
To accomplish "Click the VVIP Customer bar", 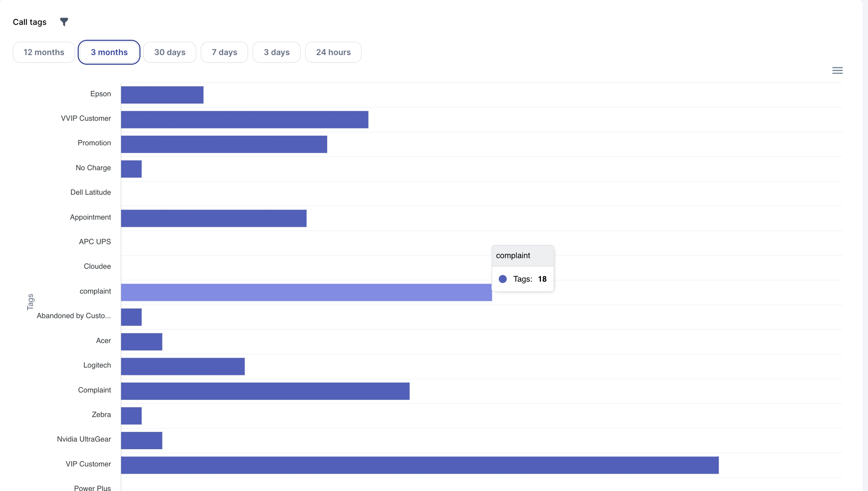I will 244,120.
